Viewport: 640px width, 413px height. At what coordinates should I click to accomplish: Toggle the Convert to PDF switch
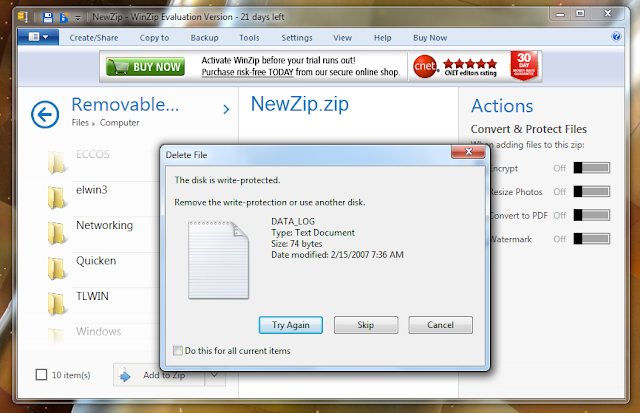point(591,215)
